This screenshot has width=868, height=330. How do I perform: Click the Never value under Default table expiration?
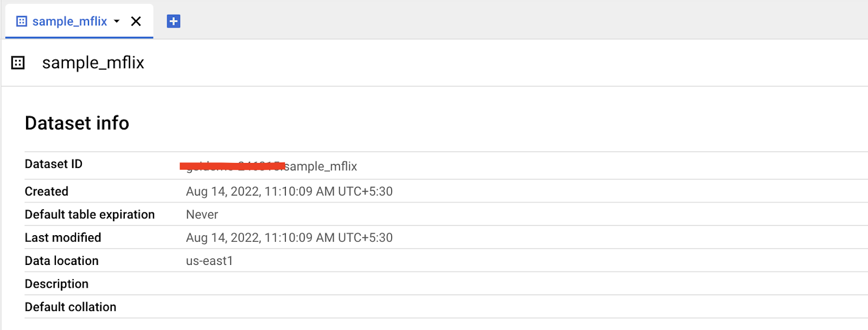pyautogui.click(x=201, y=214)
